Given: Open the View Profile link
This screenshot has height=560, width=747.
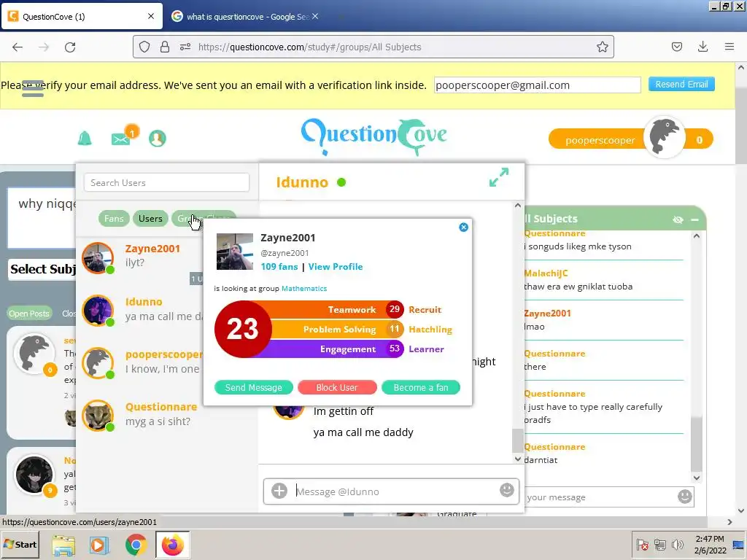Looking at the screenshot, I should click(x=336, y=267).
